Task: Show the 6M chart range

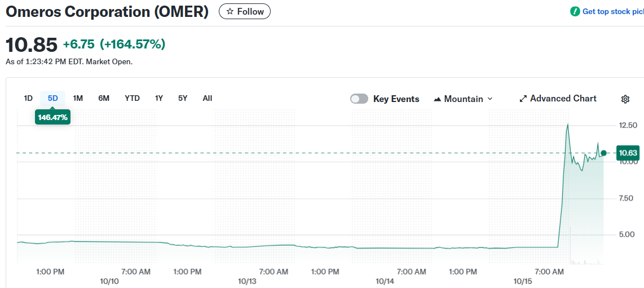Action: (104, 98)
